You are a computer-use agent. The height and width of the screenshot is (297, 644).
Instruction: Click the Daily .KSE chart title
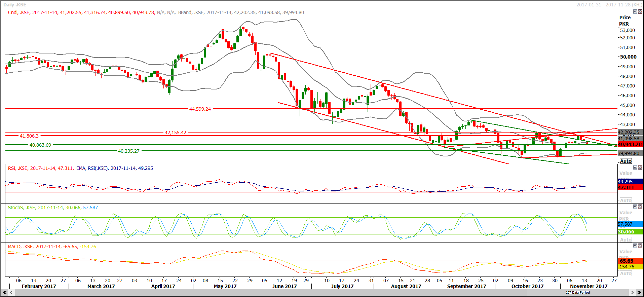pyautogui.click(x=15, y=5)
